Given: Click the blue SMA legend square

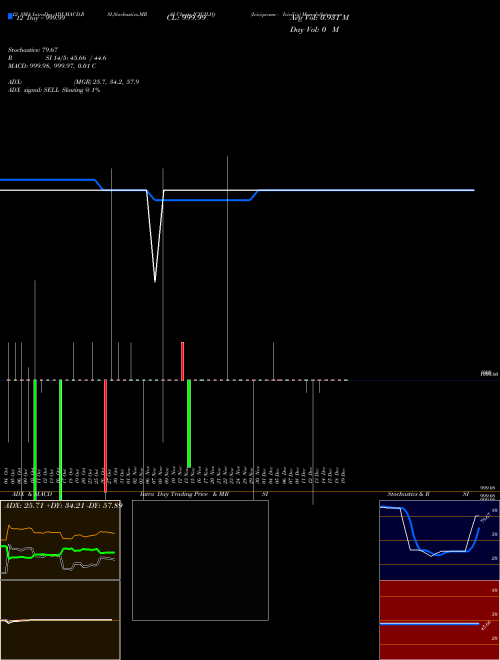Looking at the screenshot, I should 10,16.
